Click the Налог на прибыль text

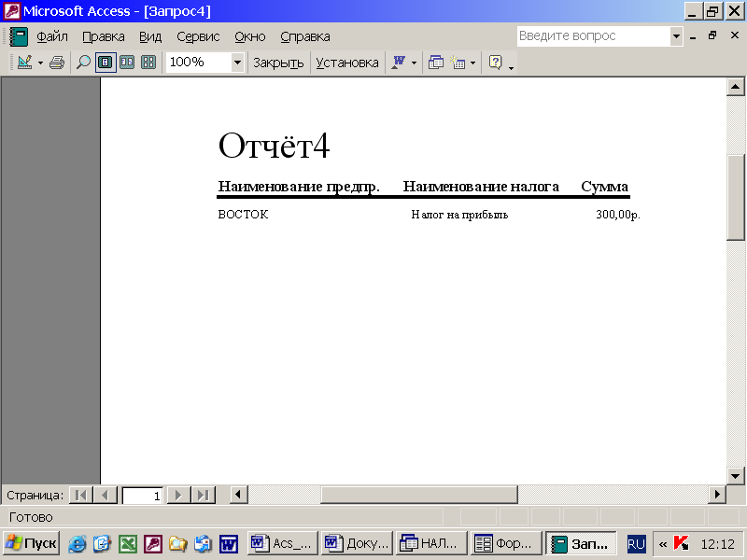[459, 215]
